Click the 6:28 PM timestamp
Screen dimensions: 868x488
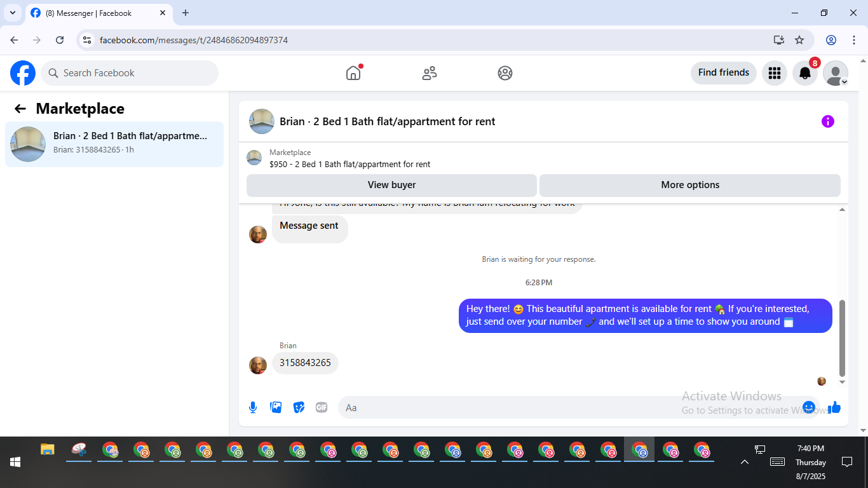tap(539, 282)
